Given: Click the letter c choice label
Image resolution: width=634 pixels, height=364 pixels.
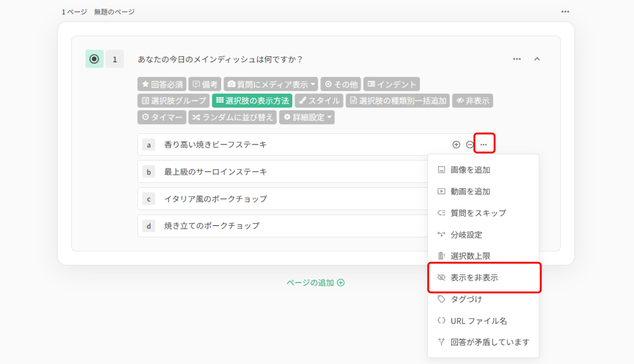Looking at the screenshot, I should 149,199.
